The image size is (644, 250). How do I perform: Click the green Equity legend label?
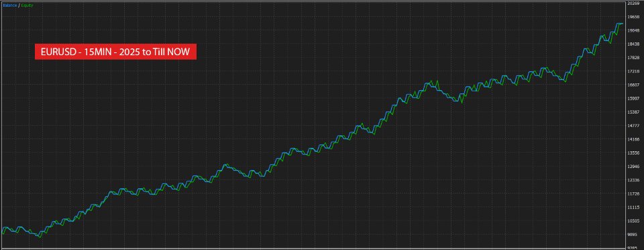[28, 5]
